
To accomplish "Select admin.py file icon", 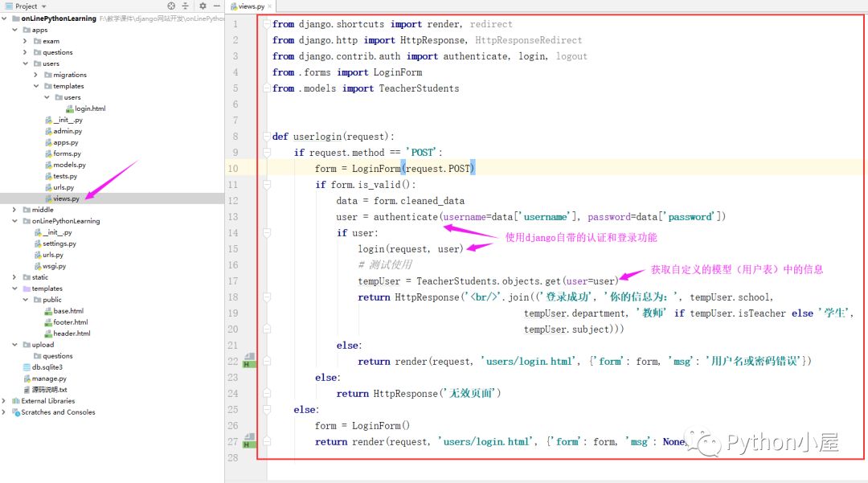I will [x=49, y=131].
